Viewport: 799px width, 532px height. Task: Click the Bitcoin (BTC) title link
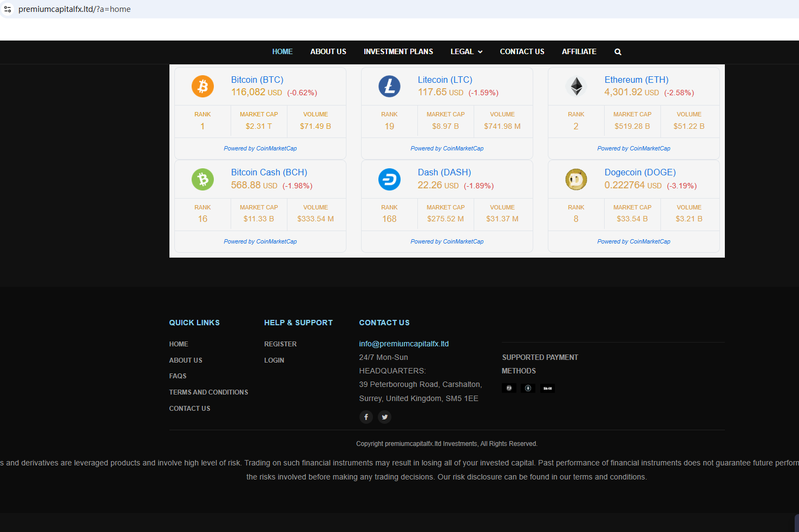[x=257, y=80]
